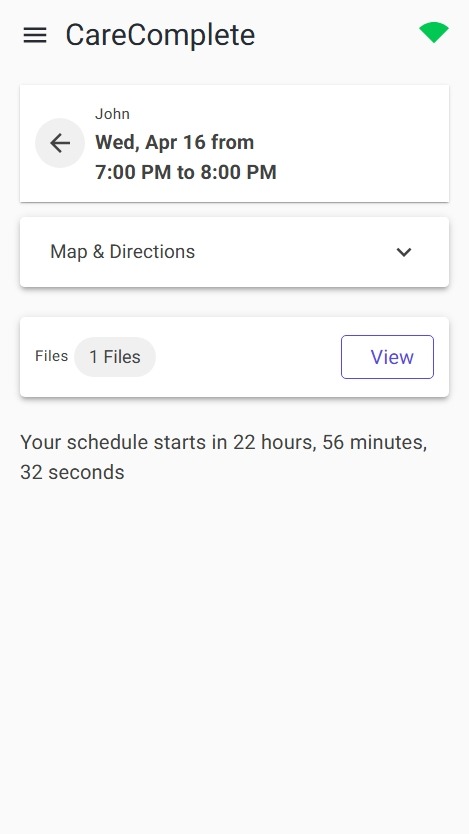Tap the Wed, Apr 16 schedule heading

(174, 143)
